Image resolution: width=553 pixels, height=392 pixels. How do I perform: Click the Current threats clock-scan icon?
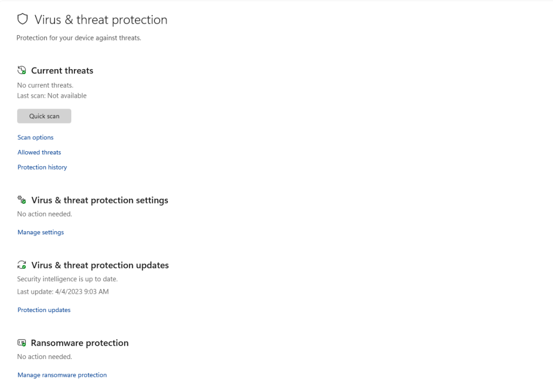coord(22,70)
